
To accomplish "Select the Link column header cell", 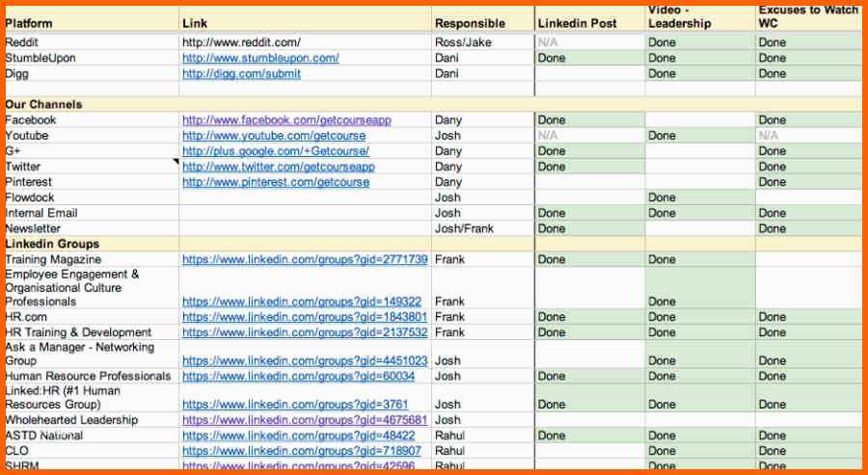I will [x=305, y=20].
